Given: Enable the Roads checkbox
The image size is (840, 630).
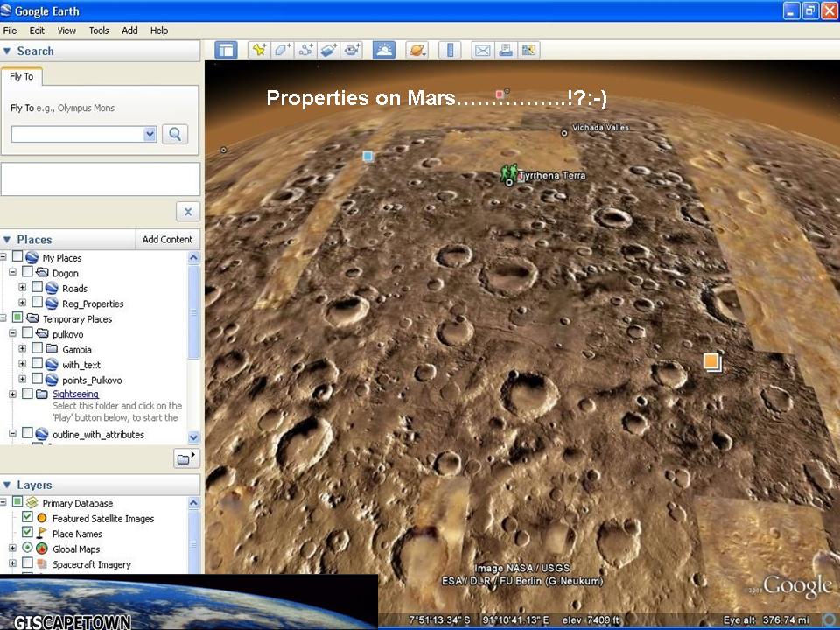Looking at the screenshot, I should pos(37,287).
